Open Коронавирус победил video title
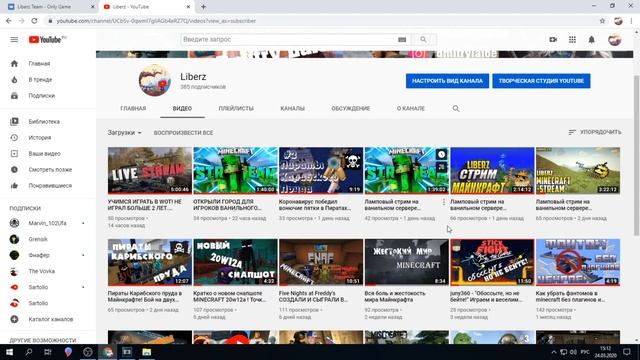 [315, 205]
